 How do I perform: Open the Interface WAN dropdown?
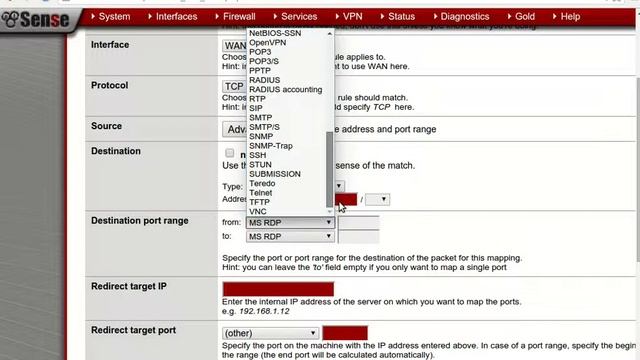point(235,46)
